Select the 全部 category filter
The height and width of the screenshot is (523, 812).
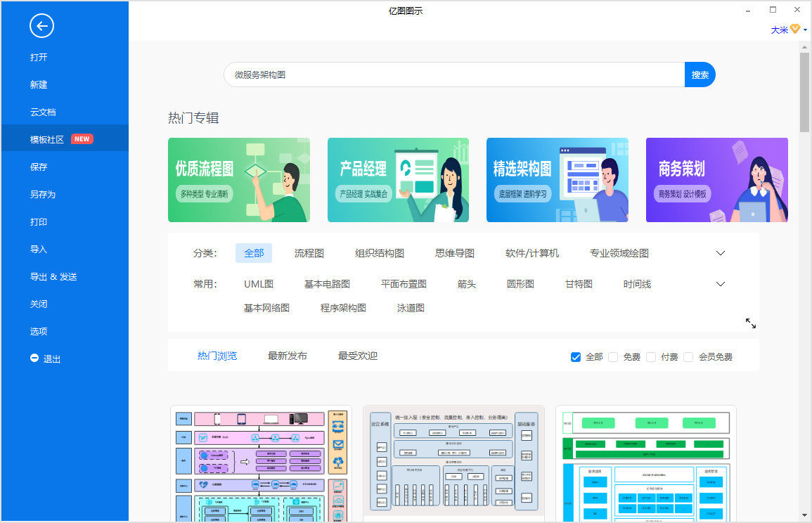click(x=254, y=253)
